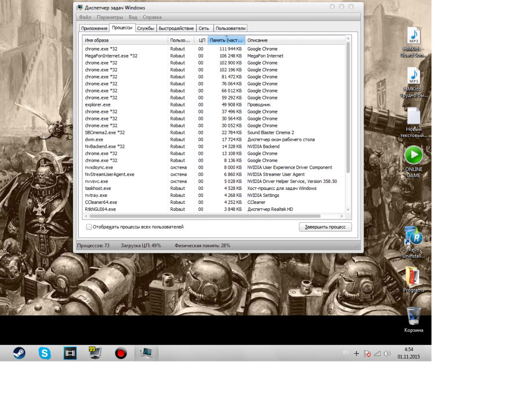Sort by the Описание column header
This screenshot has width=525, height=420.
click(295, 40)
